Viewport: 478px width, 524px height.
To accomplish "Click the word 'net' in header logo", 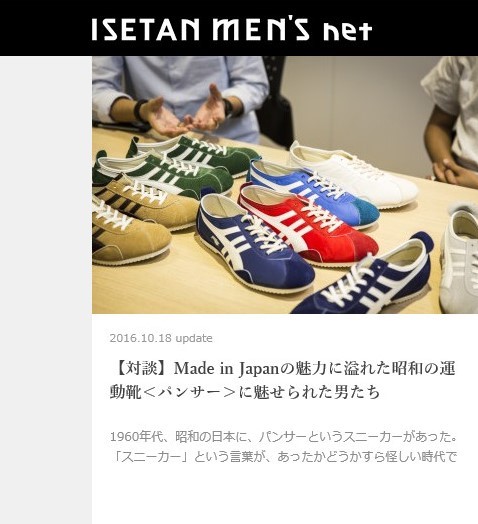I will (347, 30).
